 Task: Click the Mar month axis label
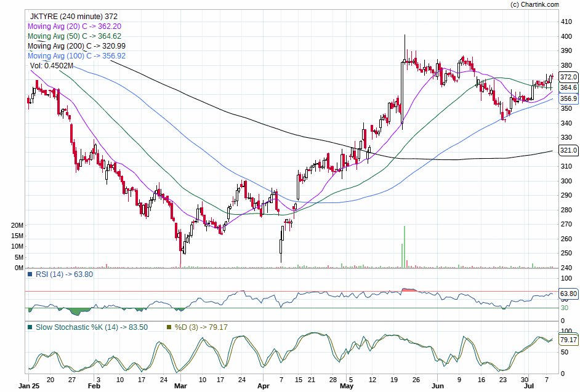tap(180, 386)
